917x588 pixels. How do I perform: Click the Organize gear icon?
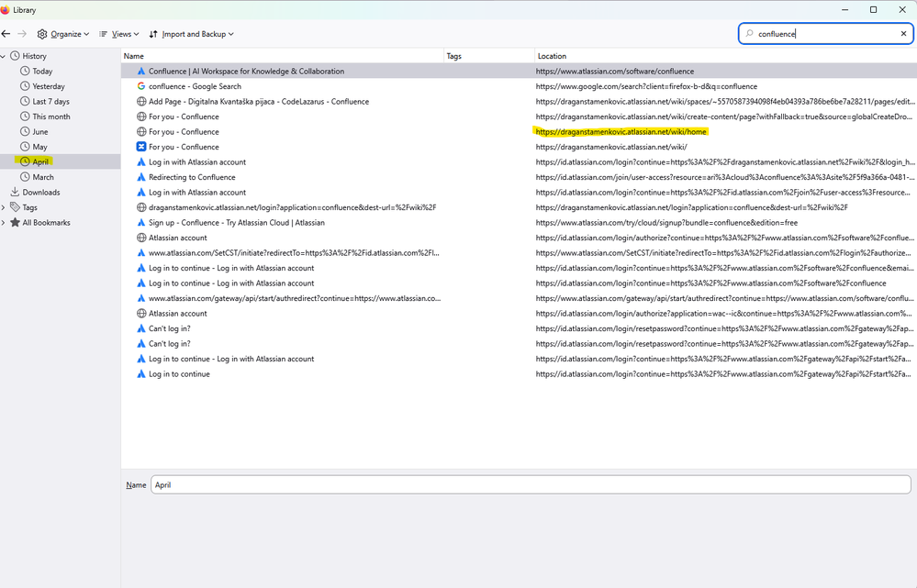point(42,34)
